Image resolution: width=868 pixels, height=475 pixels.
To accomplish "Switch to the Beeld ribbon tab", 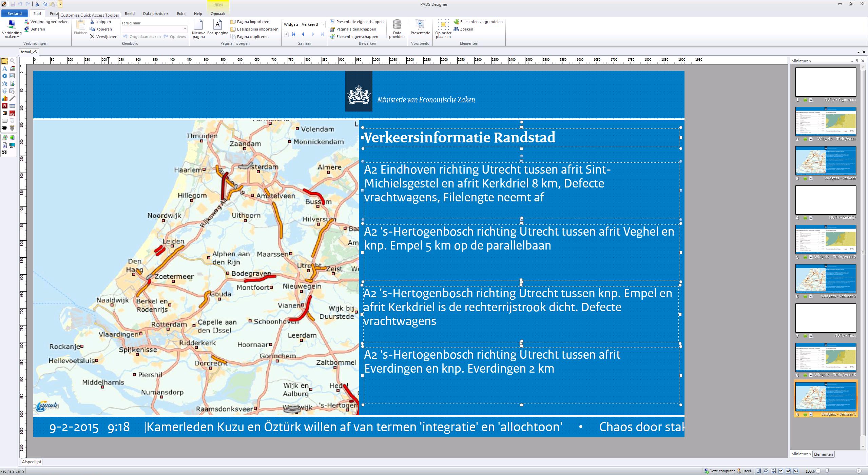I will click(130, 14).
